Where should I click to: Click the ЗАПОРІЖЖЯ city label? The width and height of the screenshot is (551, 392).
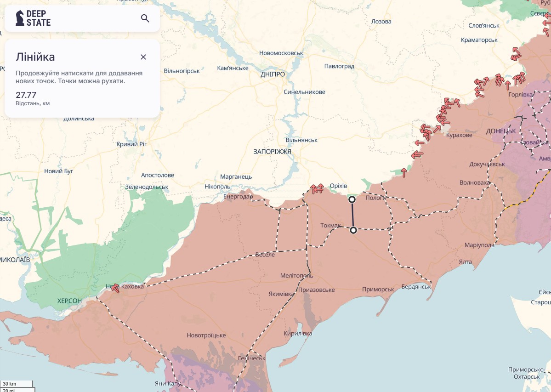(272, 151)
